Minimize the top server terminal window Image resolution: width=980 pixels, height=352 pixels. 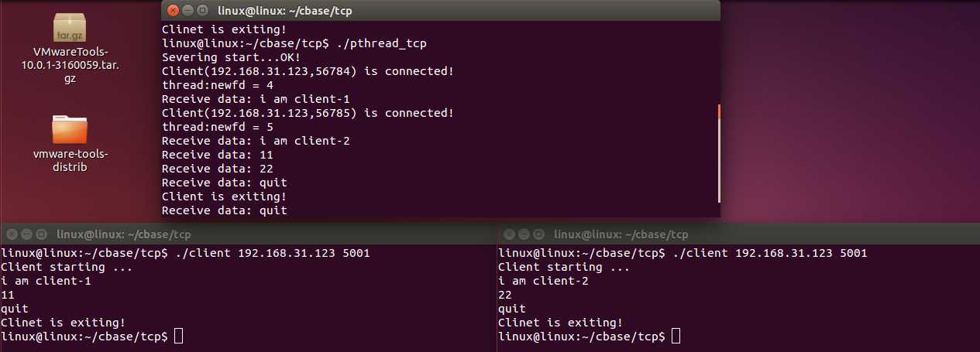tap(188, 11)
